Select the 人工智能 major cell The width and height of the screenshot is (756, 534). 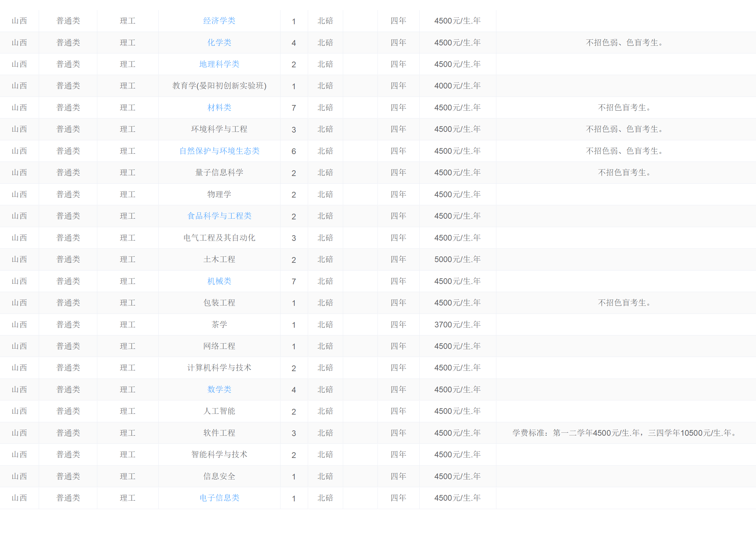(219, 411)
